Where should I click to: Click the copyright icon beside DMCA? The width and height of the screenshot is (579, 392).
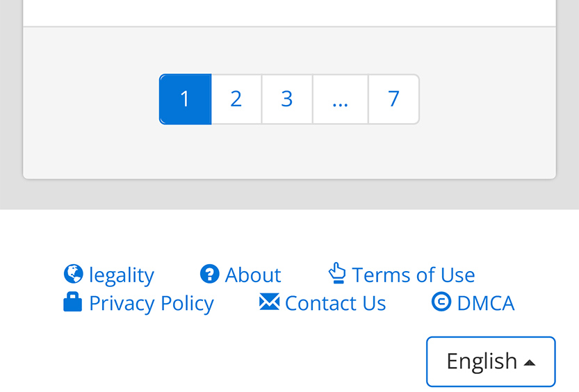tap(441, 302)
